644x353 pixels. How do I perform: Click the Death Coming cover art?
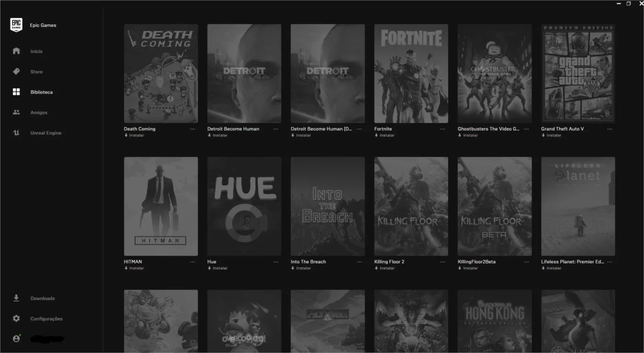coord(161,74)
